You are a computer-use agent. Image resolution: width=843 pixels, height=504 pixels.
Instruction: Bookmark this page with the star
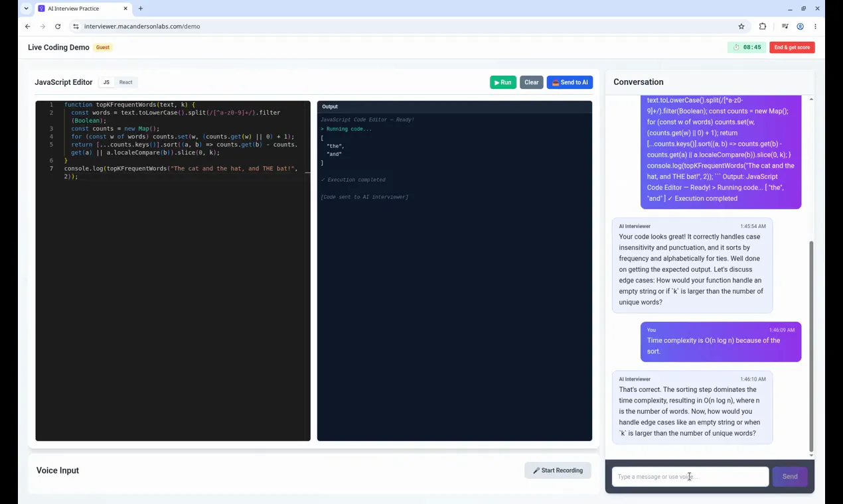[x=741, y=27]
